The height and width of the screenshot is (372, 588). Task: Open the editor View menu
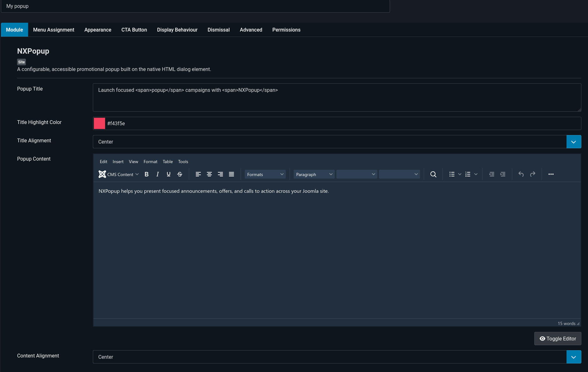[134, 162]
